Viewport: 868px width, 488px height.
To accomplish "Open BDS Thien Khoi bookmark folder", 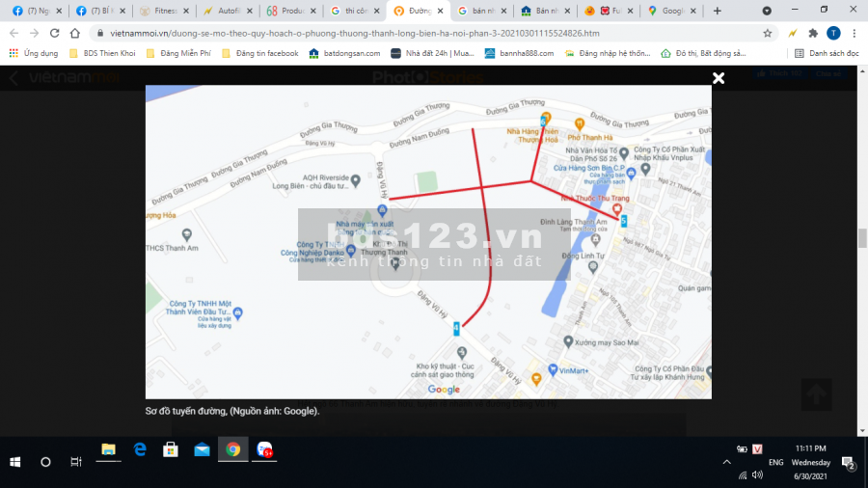I will point(102,53).
